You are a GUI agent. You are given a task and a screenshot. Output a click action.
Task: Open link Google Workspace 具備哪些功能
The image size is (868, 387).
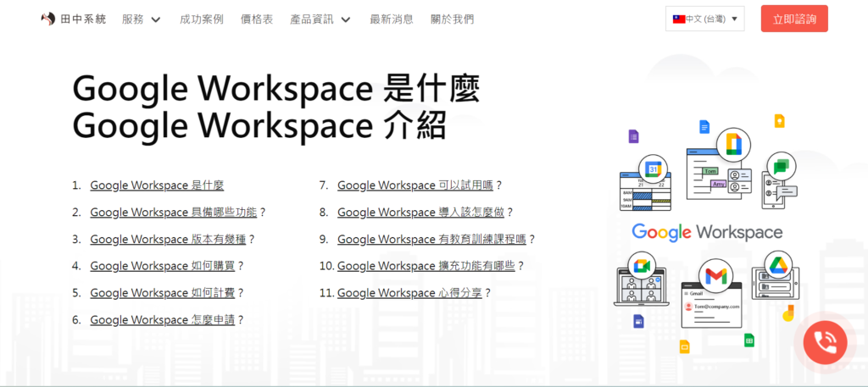[x=173, y=213]
